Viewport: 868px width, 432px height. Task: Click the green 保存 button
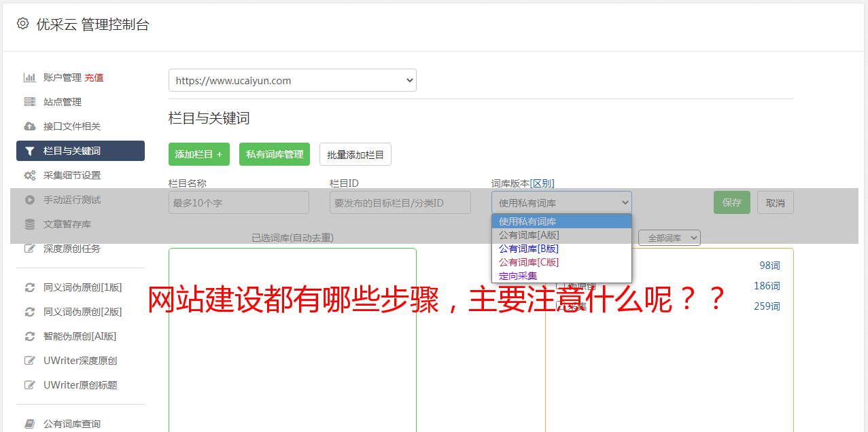pos(732,202)
